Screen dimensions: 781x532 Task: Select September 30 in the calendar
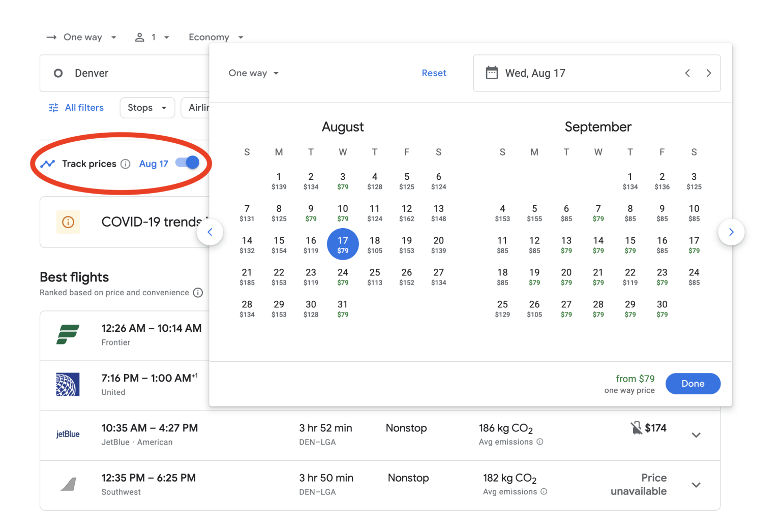(662, 309)
